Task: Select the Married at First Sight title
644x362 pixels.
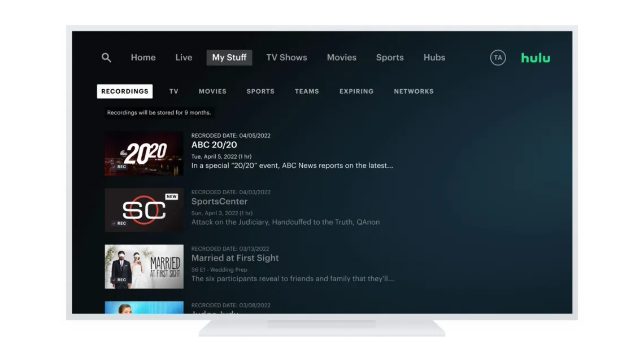Action: tap(234, 258)
